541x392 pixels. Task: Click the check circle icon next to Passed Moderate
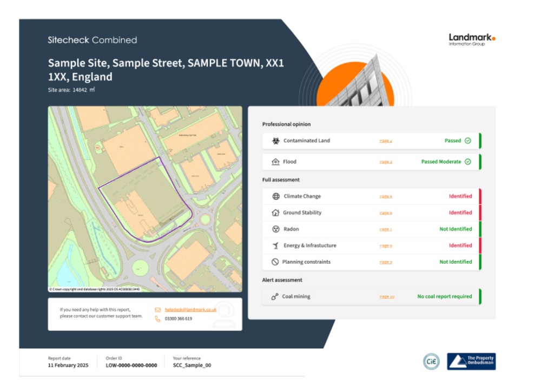point(468,162)
